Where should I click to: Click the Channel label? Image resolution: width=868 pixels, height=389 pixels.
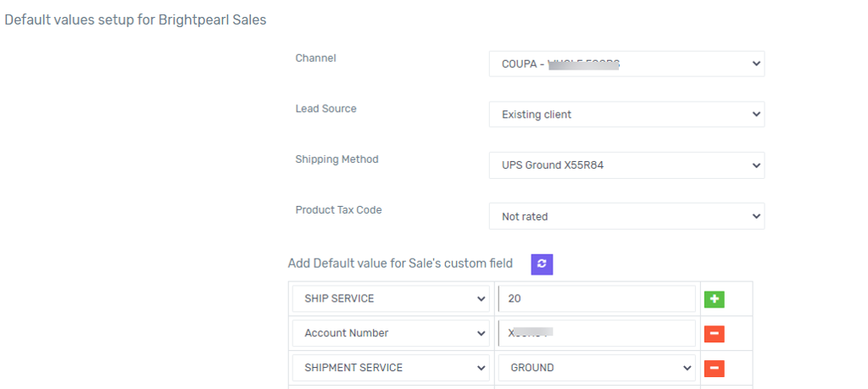(315, 58)
